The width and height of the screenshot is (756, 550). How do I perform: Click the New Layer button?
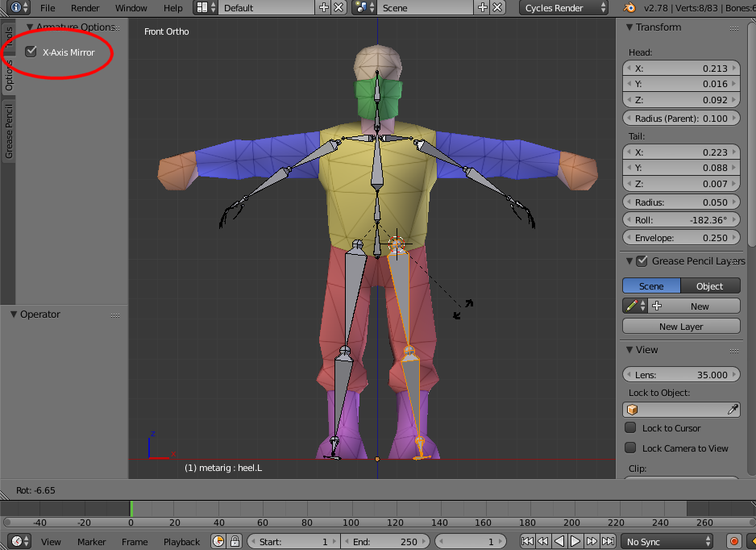pos(681,326)
